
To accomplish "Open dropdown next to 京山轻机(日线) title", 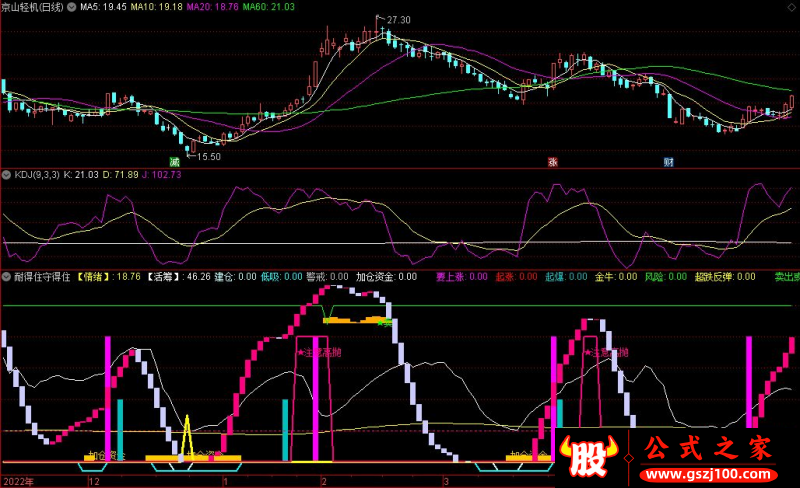I will click(x=71, y=7).
